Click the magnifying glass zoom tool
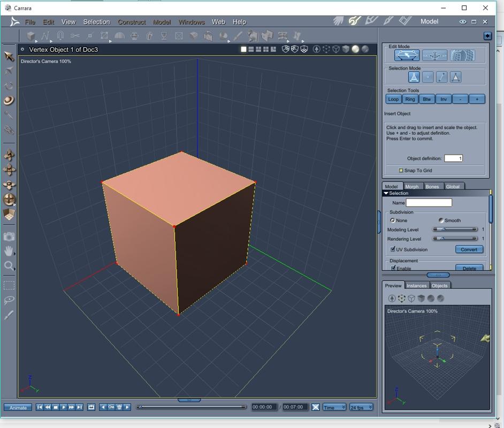504x428 pixels. tap(9, 266)
